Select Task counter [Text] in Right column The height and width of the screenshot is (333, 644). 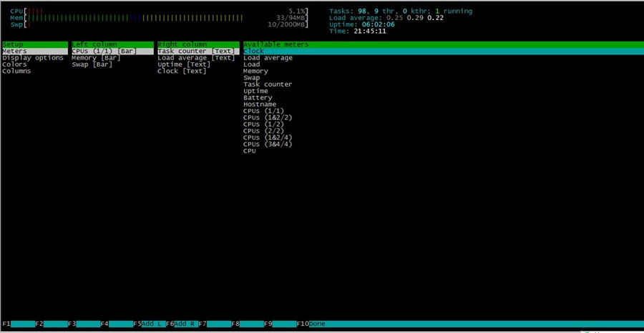point(198,51)
